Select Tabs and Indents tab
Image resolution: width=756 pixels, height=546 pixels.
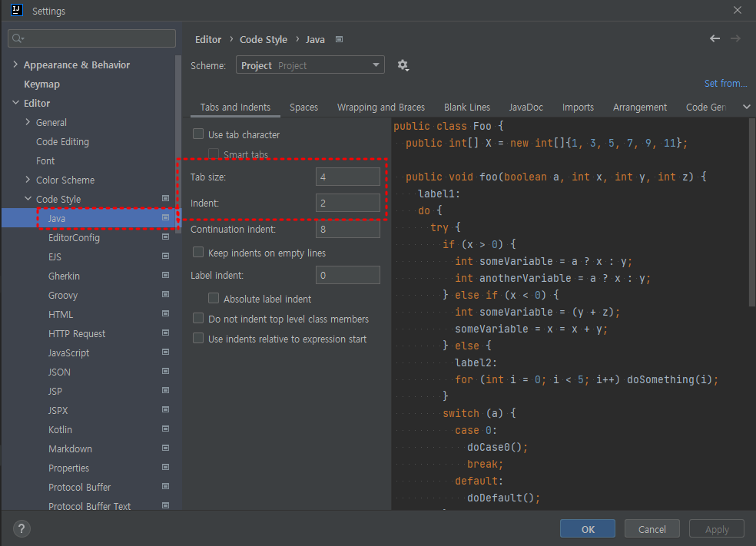point(235,107)
